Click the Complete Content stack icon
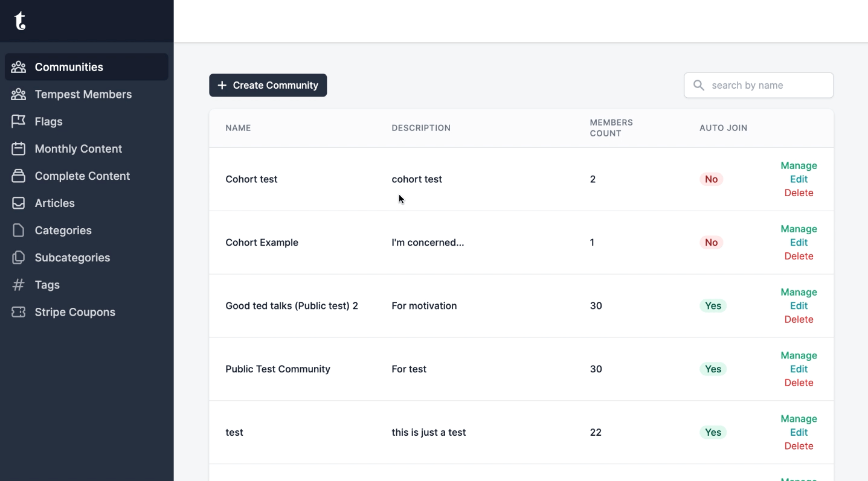Viewport: 868px width, 481px height. coord(19,176)
